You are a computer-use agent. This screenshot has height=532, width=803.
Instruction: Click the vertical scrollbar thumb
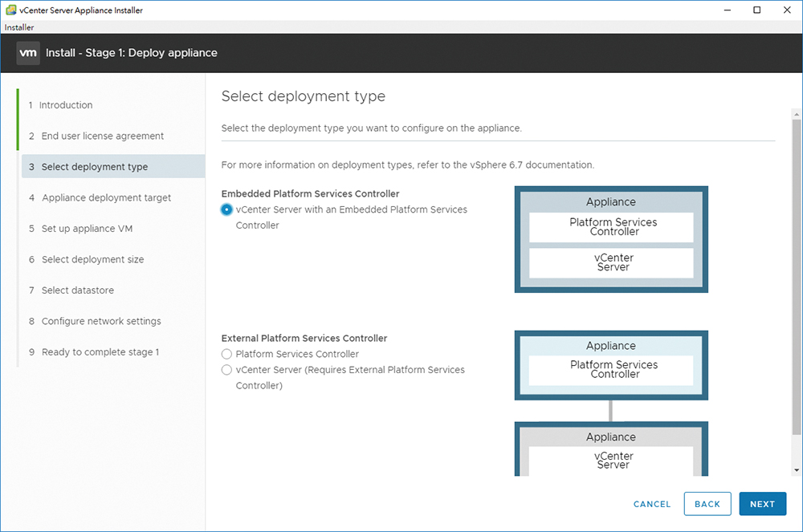796,278
